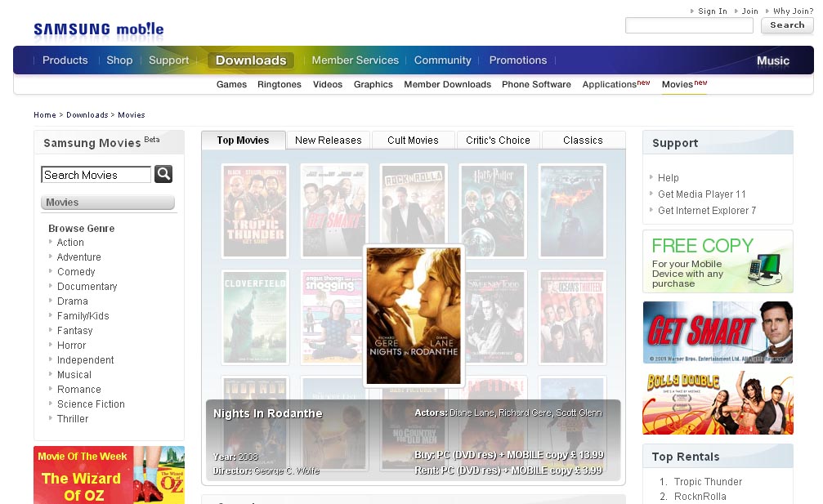The image size is (823, 504).
Task: Click the Get Media Player 11 link
Action: pyautogui.click(x=701, y=194)
